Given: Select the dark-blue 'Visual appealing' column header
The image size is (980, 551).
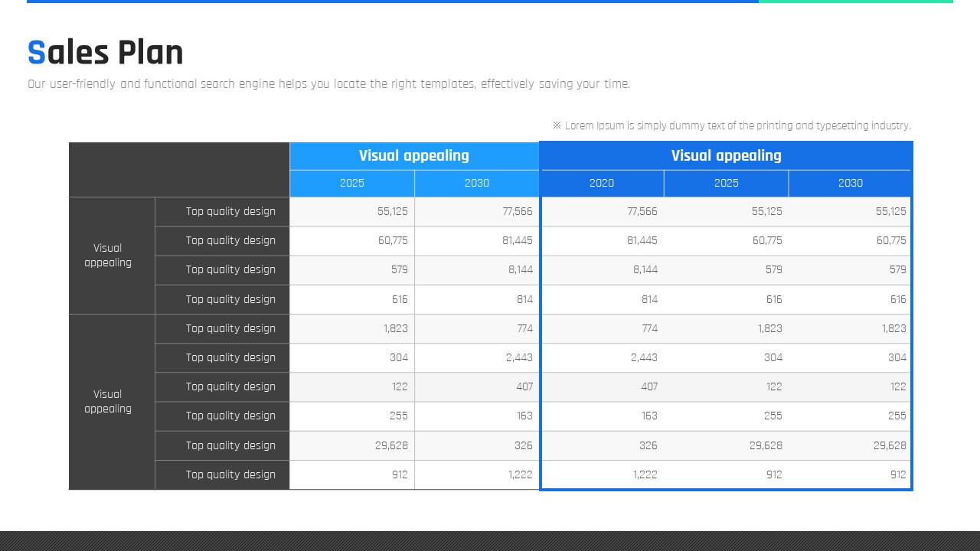Looking at the screenshot, I should pos(727,155).
